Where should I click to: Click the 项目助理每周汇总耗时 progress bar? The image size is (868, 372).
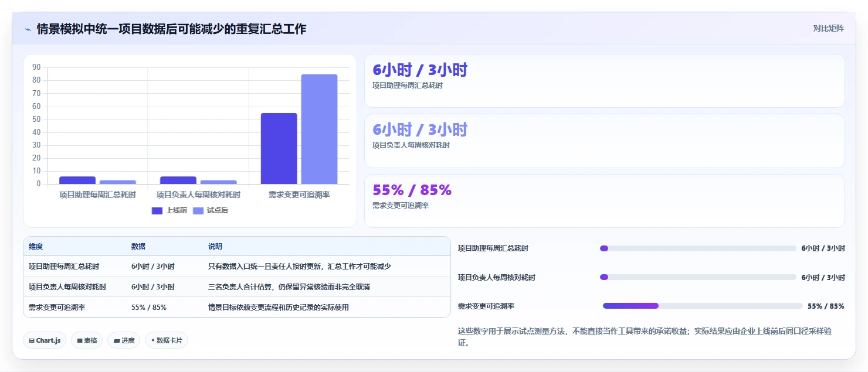click(x=698, y=248)
